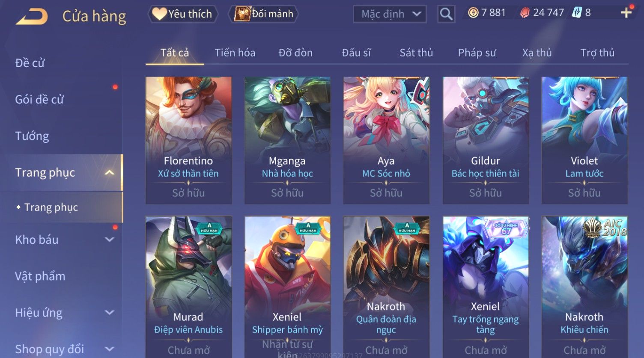Expand Shop quy đổi section
The image size is (644, 358).
coord(110,349)
